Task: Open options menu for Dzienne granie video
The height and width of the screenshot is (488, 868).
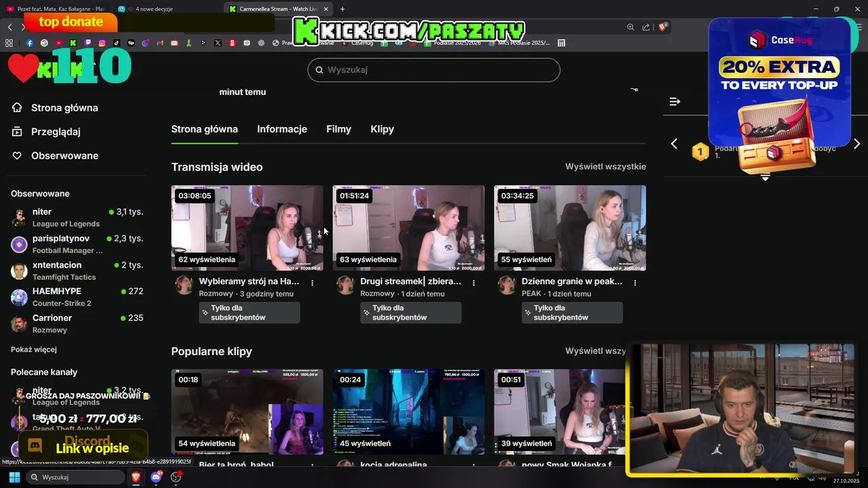Action: pyautogui.click(x=635, y=282)
